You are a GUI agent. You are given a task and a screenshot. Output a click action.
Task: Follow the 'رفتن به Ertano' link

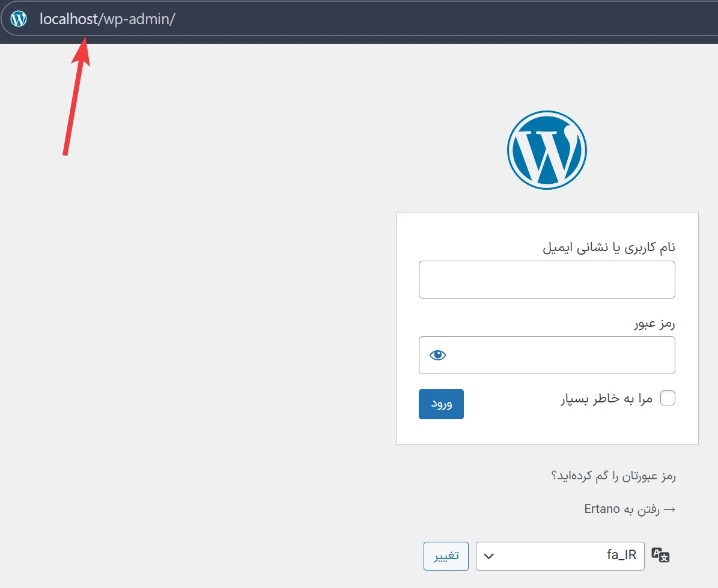tap(630, 509)
